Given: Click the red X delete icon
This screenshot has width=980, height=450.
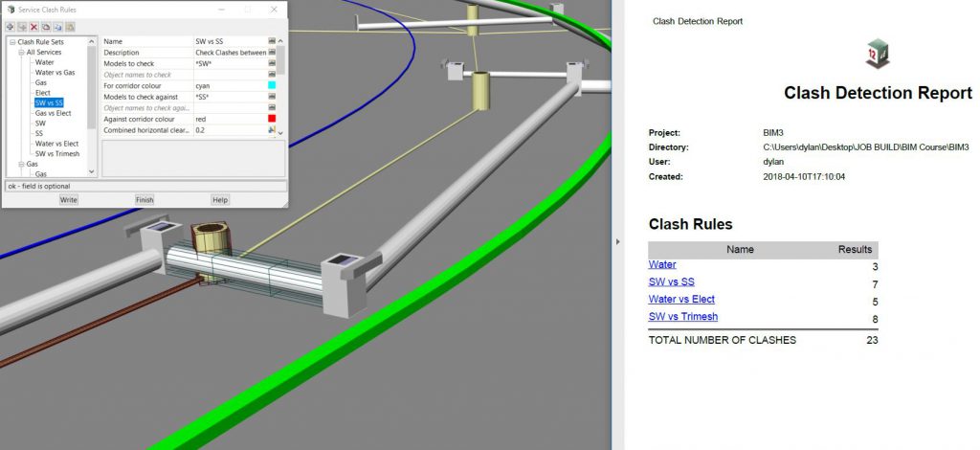Looking at the screenshot, I should pos(33,27).
